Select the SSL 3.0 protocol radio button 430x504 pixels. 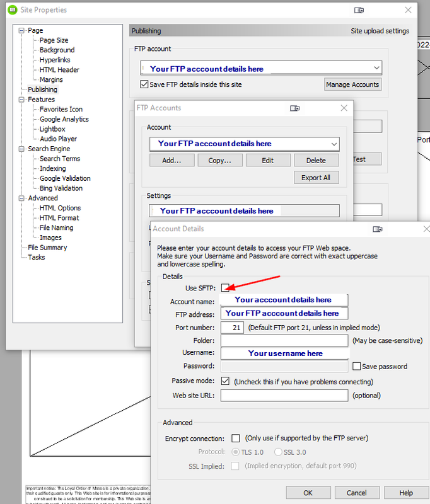(x=278, y=452)
